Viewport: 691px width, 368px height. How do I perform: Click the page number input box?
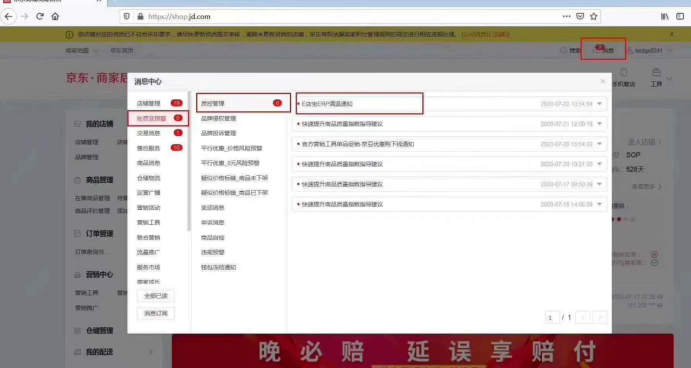point(551,317)
